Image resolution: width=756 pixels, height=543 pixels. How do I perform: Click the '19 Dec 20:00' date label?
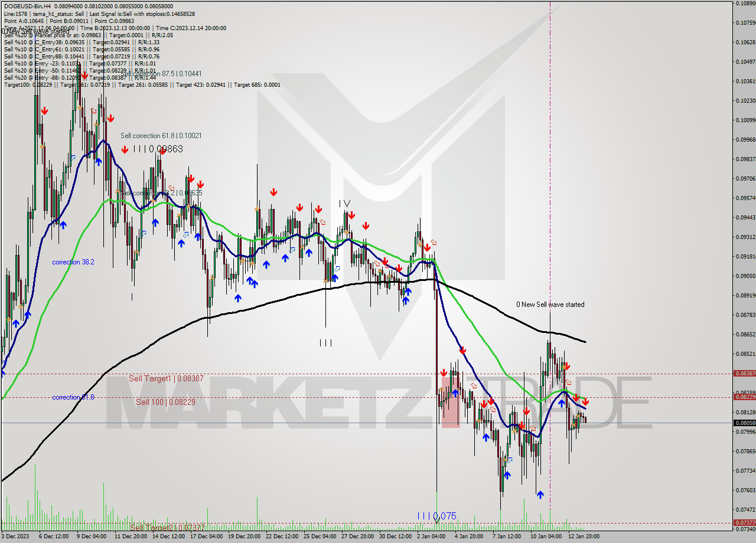tap(244, 537)
